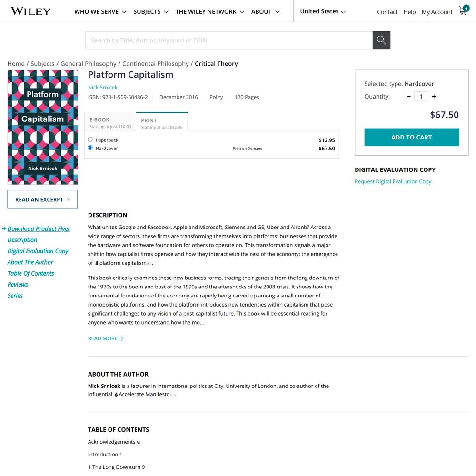The height and width of the screenshot is (476, 476).
Task: Open Request Digital Evaluation Copy link
Action: click(393, 181)
